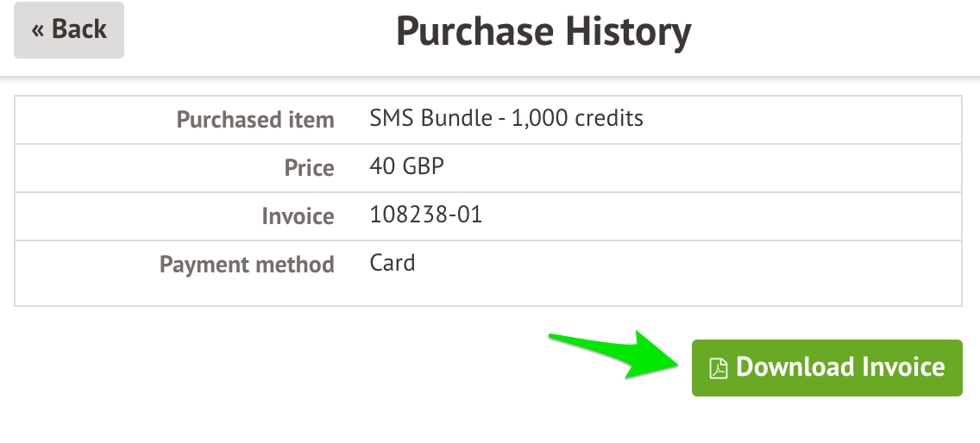The width and height of the screenshot is (980, 443).
Task: Click the double chevron « on Back button
Action: coord(38,30)
